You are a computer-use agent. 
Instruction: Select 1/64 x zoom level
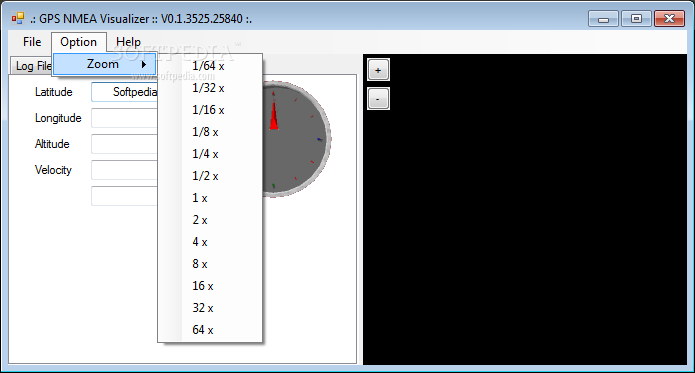click(210, 66)
